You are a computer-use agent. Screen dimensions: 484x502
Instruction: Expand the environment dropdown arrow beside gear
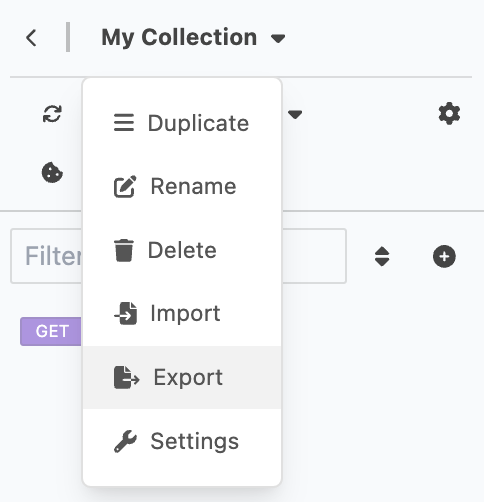coord(295,115)
